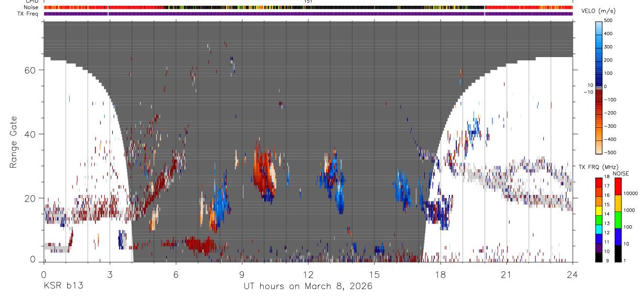Click the '400' velocity colorbar label
Viewport: 644px width, 297px height.
coord(608,34)
